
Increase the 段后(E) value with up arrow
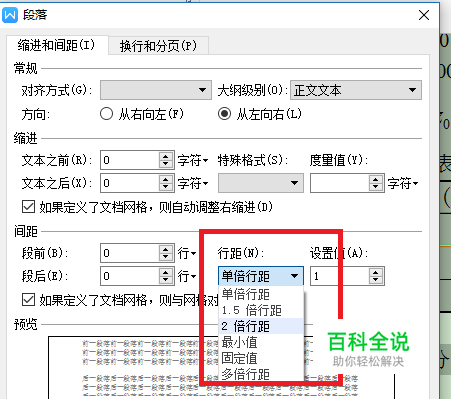pos(166,272)
